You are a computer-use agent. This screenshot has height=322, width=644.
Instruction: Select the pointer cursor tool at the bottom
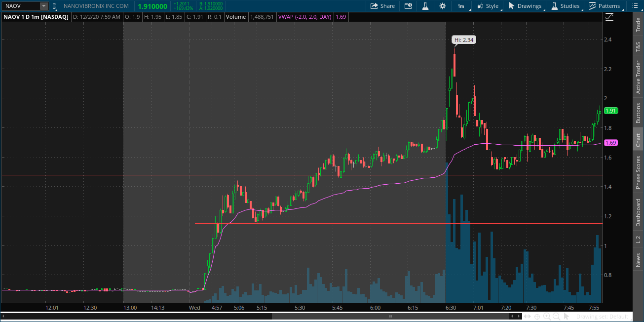coord(566,316)
